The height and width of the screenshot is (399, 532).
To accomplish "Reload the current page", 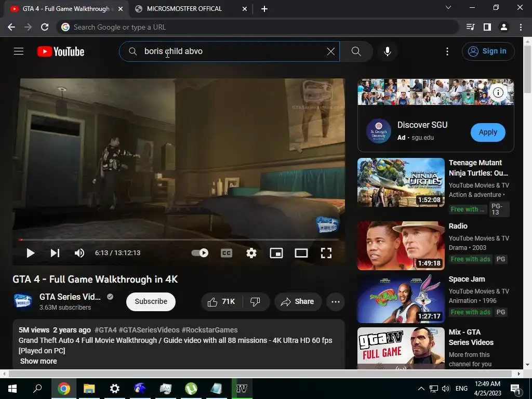I will [45, 27].
